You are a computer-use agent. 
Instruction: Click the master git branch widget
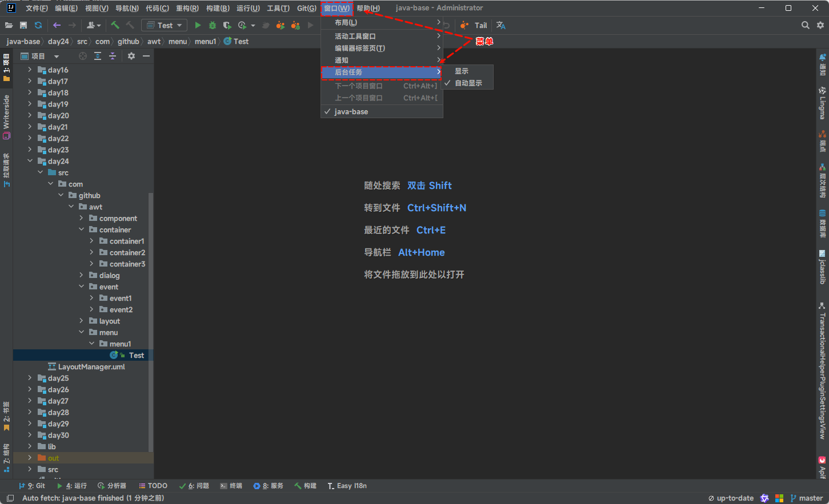(x=807, y=498)
